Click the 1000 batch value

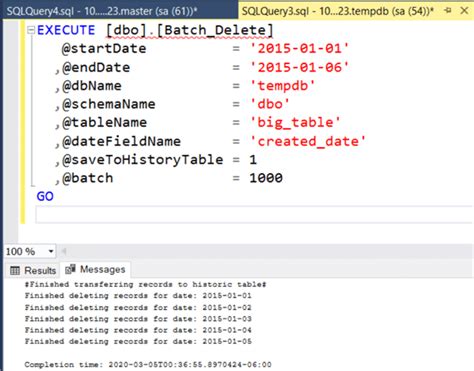coord(266,178)
